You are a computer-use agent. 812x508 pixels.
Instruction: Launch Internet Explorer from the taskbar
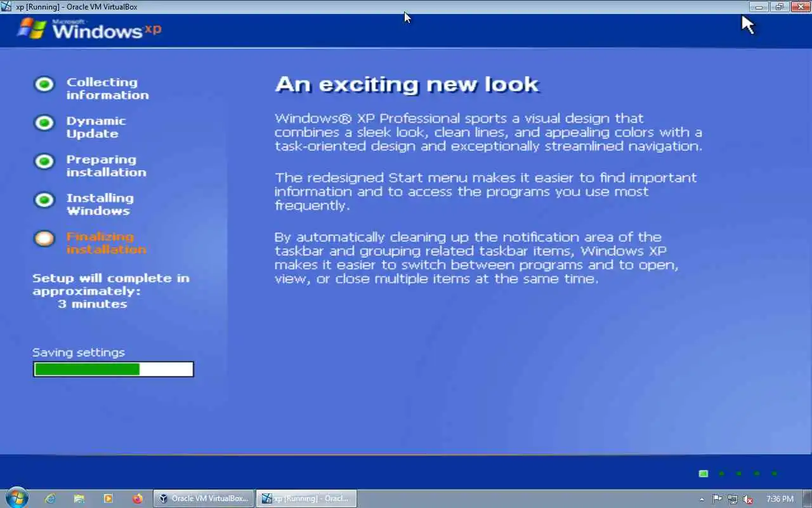50,498
